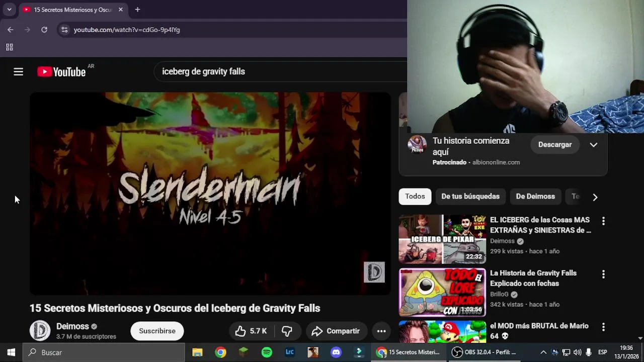Go to the YouTube home logo
644x362 pixels.
pos(61,72)
